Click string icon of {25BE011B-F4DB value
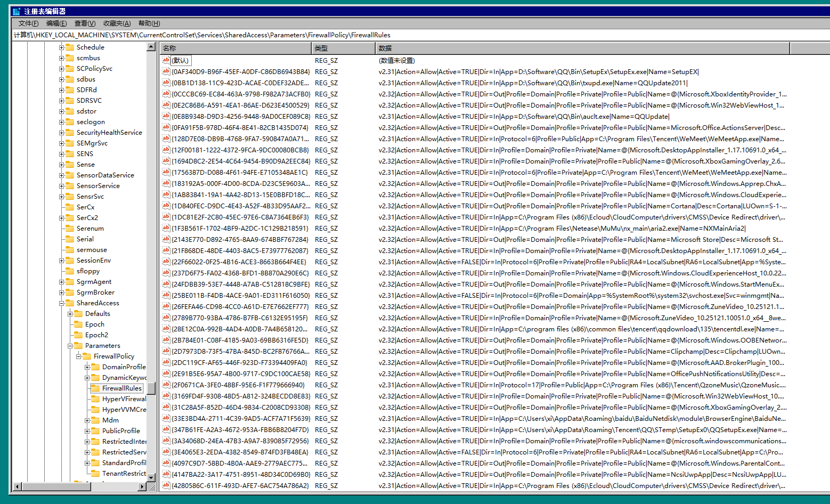830x504 pixels. coord(166,295)
